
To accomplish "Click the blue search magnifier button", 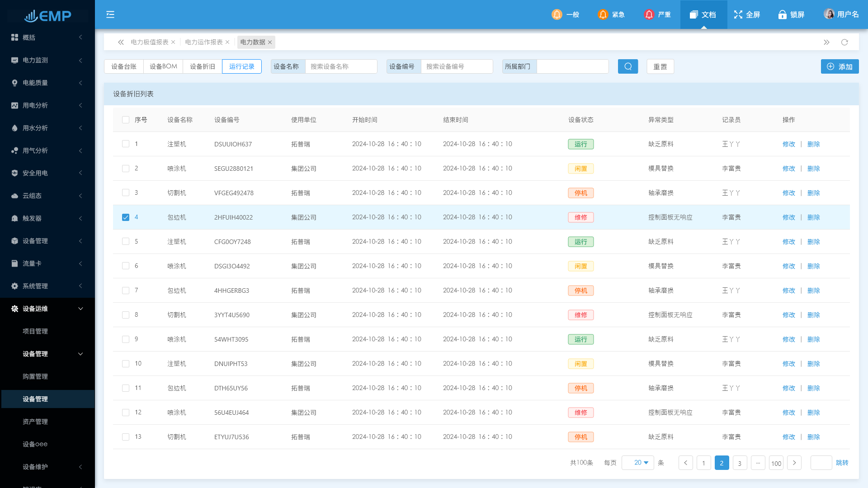I will [x=628, y=66].
